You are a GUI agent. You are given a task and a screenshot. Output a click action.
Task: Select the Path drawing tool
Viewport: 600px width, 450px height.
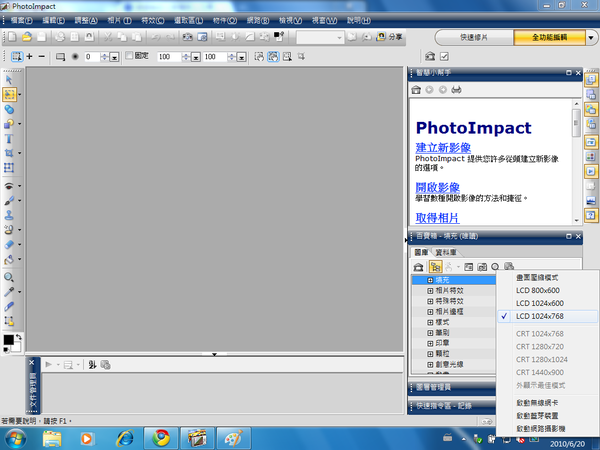(x=9, y=124)
